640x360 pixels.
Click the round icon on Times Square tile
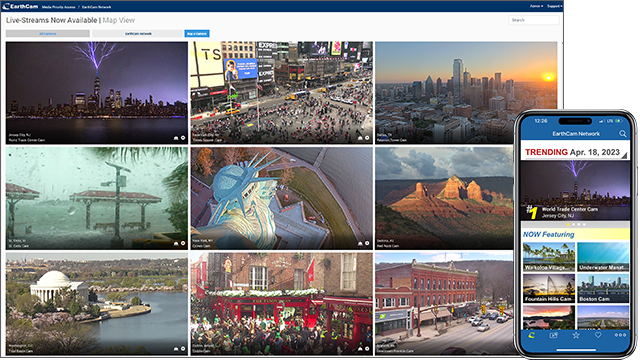click(x=367, y=138)
